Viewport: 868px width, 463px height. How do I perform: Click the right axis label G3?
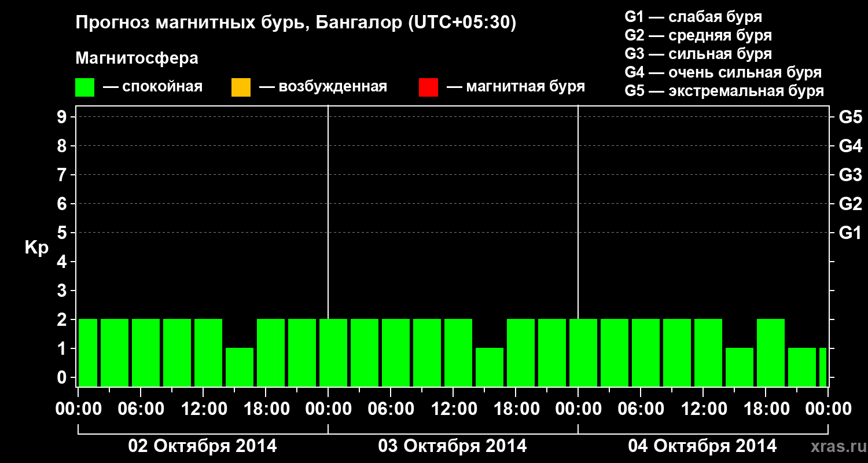click(x=850, y=175)
